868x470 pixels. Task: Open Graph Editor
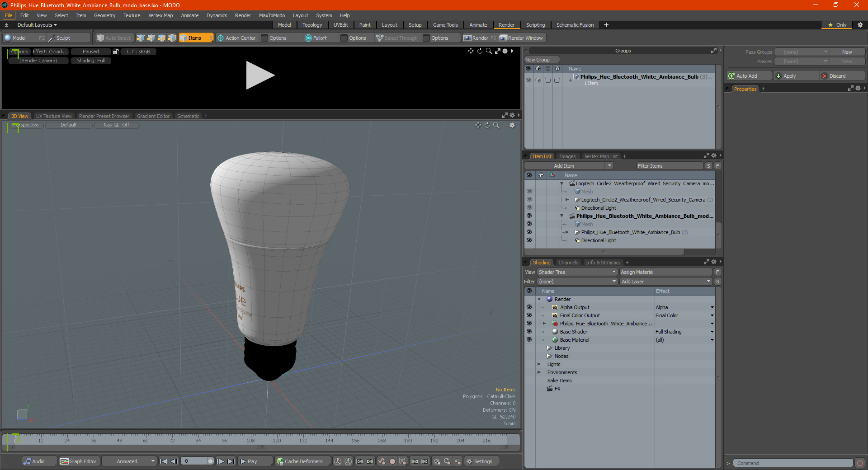pyautogui.click(x=79, y=461)
